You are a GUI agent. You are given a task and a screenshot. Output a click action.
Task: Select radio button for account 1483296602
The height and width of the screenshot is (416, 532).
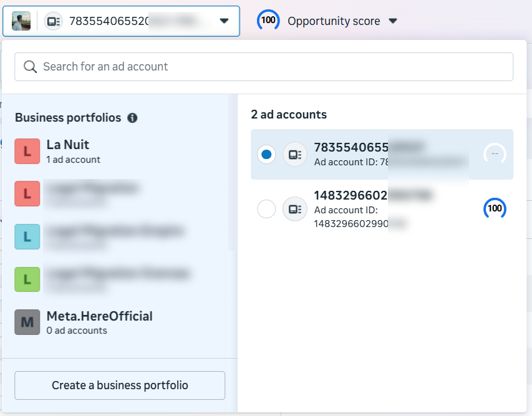click(266, 209)
